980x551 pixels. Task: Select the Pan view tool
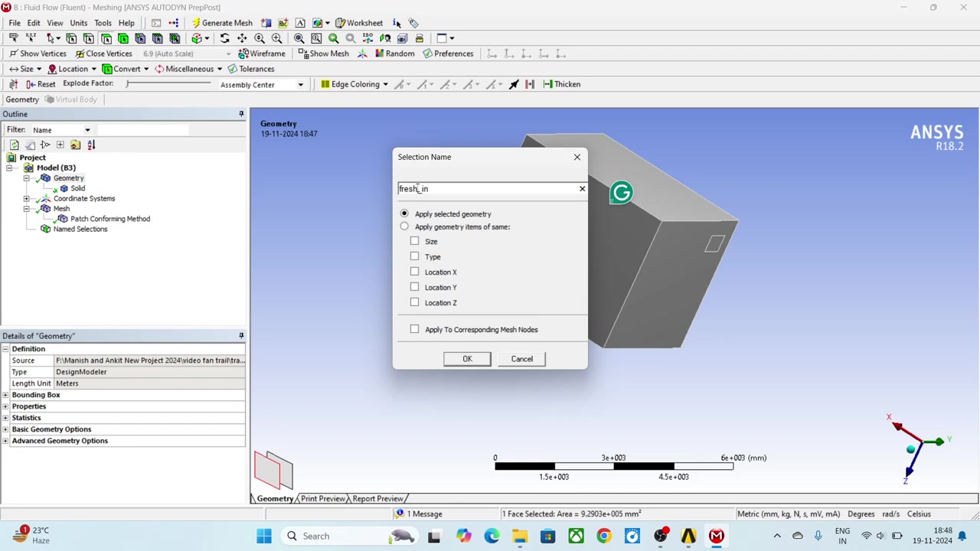[x=242, y=38]
